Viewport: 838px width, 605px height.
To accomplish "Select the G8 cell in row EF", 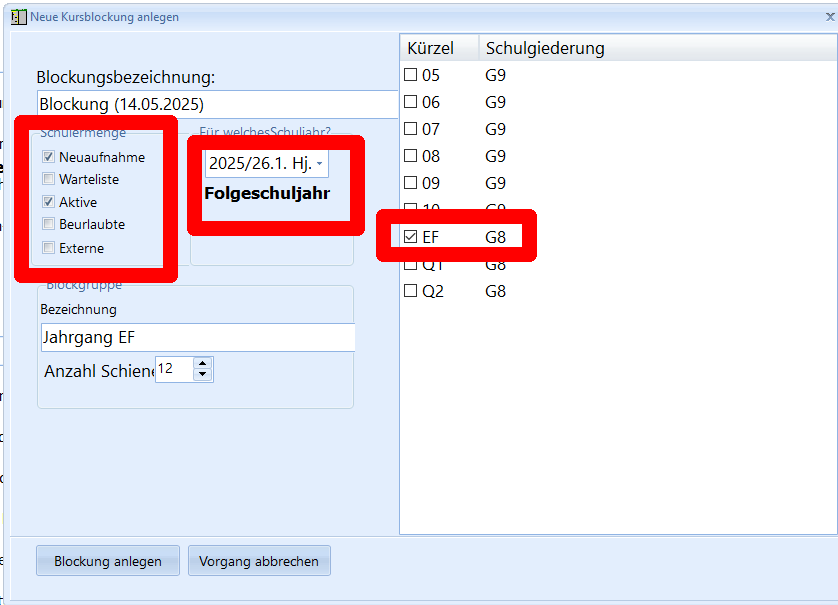I will [495, 237].
